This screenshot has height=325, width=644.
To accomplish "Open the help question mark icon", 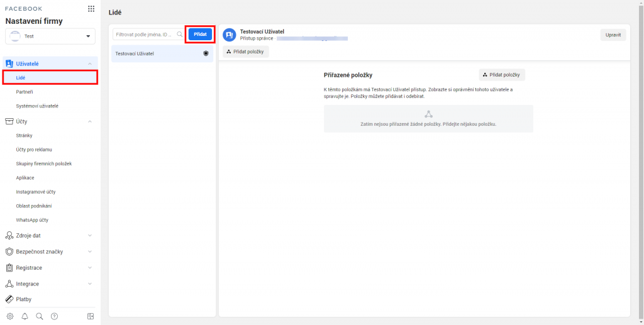I will click(x=54, y=316).
